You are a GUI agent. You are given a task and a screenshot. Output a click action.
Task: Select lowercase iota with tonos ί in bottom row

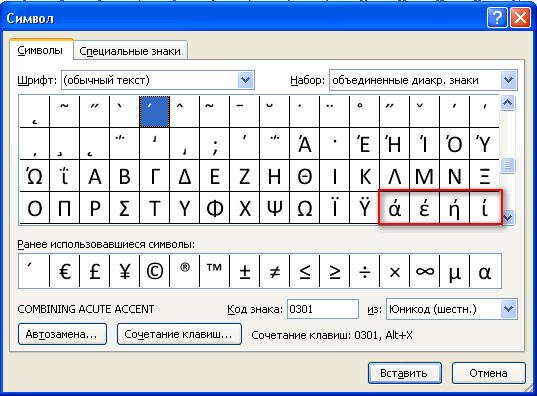484,208
